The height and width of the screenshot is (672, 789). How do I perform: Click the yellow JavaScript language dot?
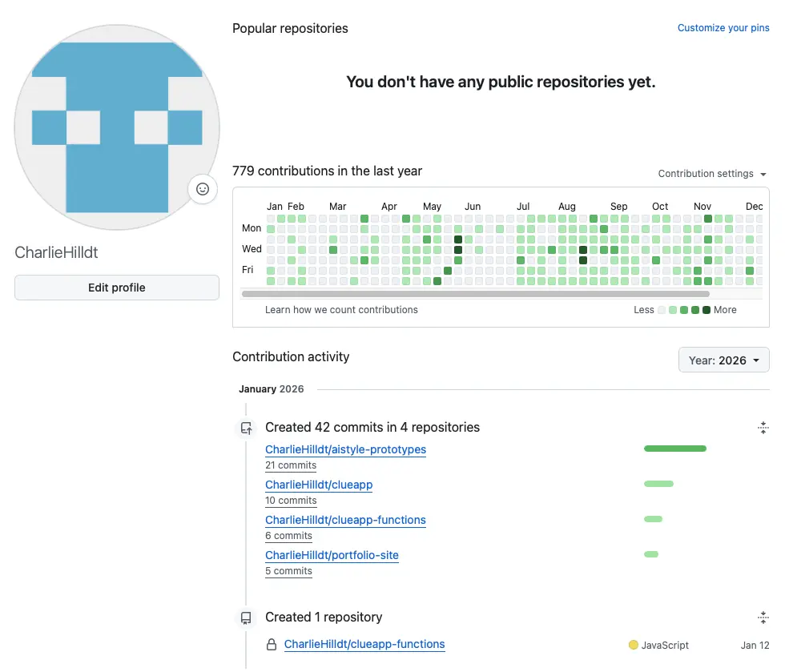[x=632, y=645]
